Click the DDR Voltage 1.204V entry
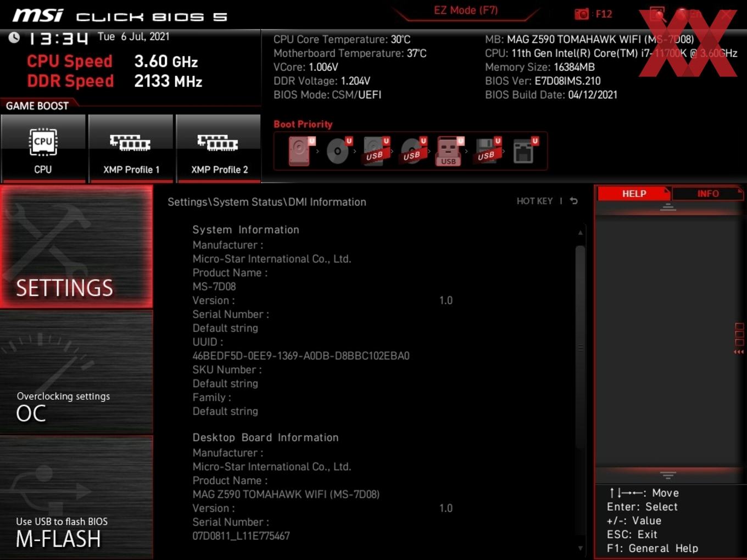Image resolution: width=747 pixels, height=560 pixels. [322, 81]
